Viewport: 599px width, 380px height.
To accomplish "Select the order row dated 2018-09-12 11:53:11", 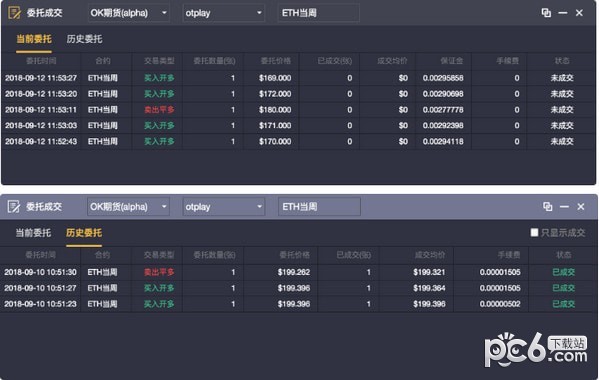I will click(x=299, y=110).
